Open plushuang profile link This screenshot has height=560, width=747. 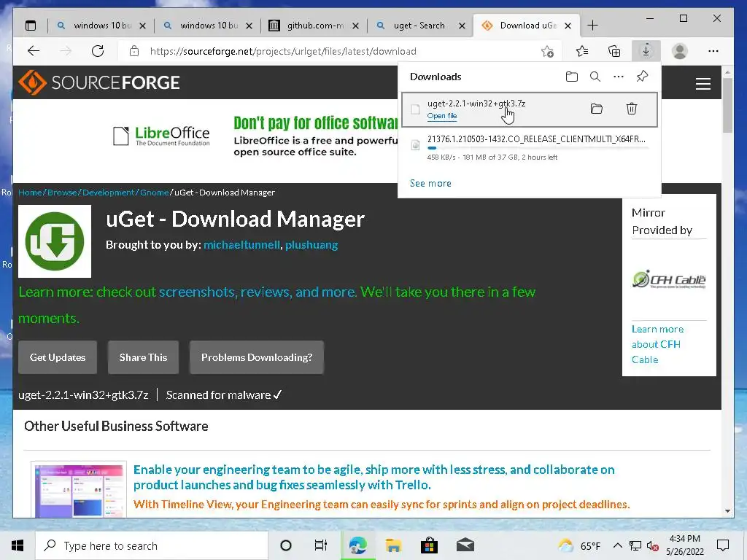point(311,245)
